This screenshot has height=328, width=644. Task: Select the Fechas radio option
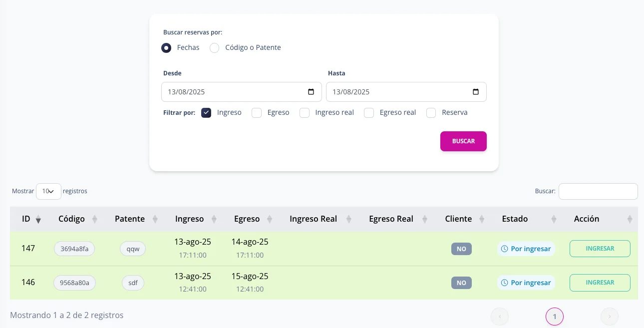pyautogui.click(x=166, y=48)
